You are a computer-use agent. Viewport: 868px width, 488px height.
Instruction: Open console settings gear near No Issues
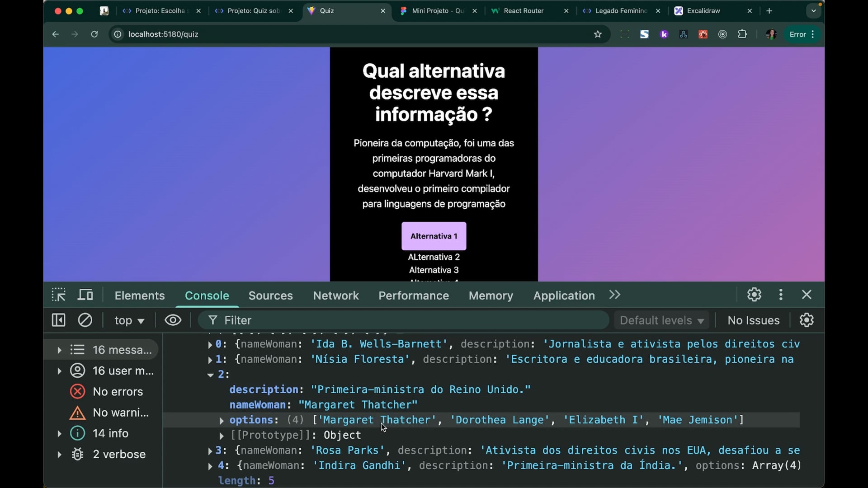coord(807,320)
